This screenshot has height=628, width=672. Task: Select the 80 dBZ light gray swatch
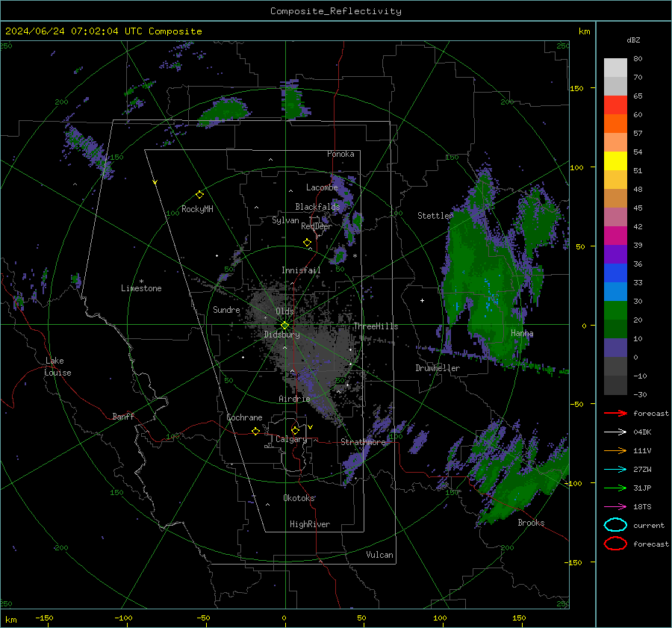pos(615,67)
